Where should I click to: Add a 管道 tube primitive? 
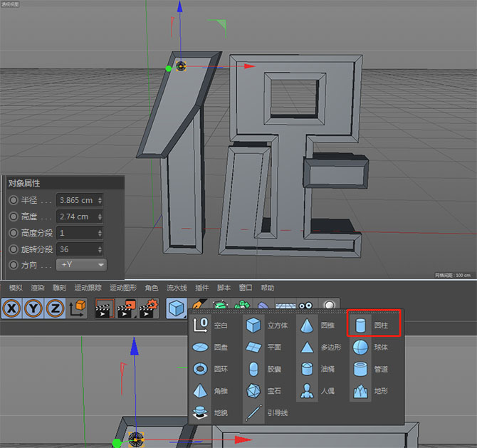click(x=370, y=369)
